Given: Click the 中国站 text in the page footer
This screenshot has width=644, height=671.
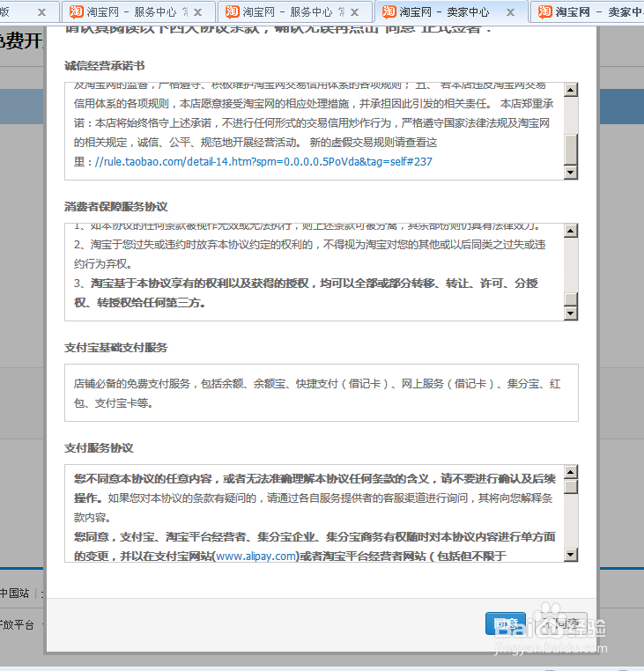Looking at the screenshot, I should point(14,594).
